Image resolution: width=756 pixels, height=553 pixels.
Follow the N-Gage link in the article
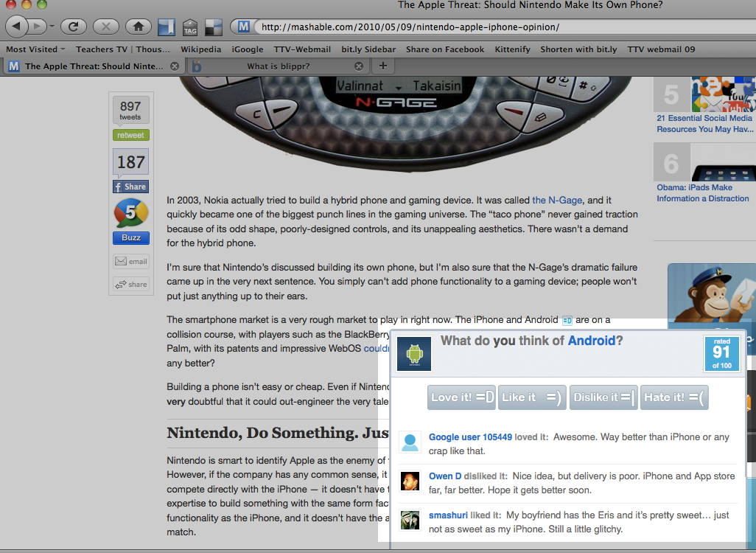click(557, 201)
